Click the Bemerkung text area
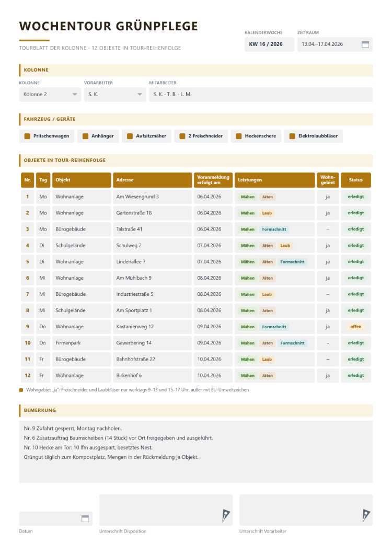Image resolution: width=392 pixels, height=554 pixels. pos(196,452)
